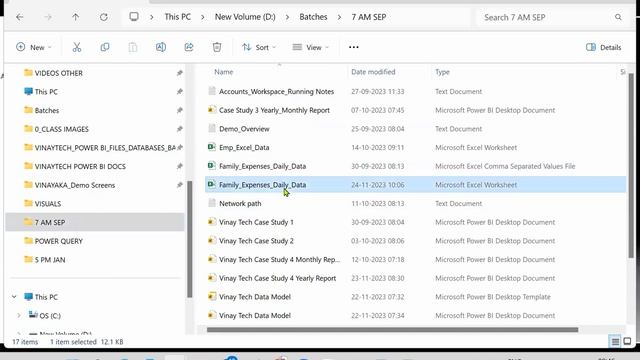Click Power BI icon of Case Study 3 Yearly_Monthly Report

tap(211, 109)
